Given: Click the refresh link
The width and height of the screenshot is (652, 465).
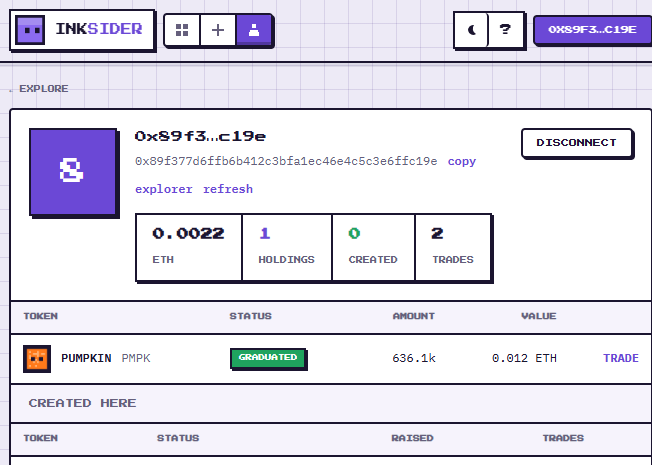Looking at the screenshot, I should tap(228, 189).
